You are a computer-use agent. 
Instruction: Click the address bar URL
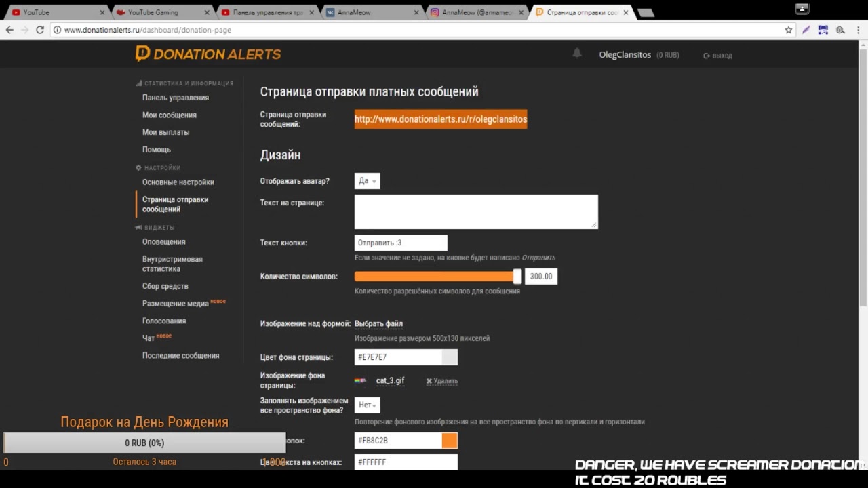tap(148, 30)
